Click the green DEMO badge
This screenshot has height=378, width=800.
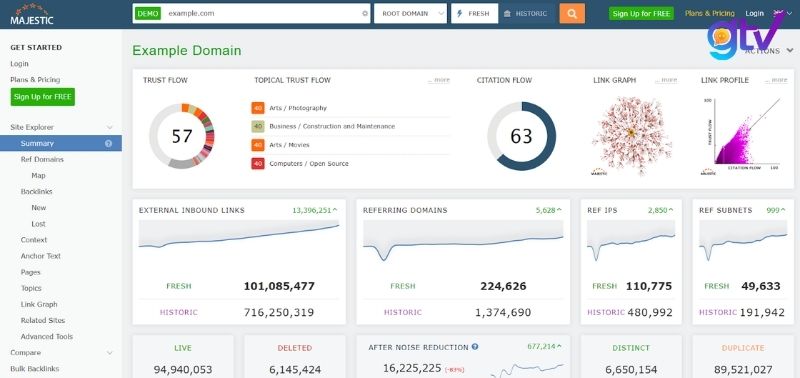148,14
